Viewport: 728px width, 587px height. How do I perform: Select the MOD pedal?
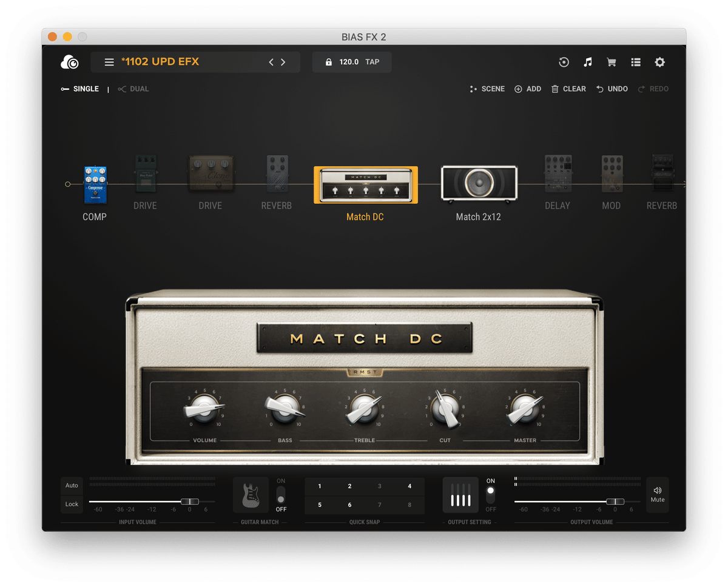click(612, 174)
